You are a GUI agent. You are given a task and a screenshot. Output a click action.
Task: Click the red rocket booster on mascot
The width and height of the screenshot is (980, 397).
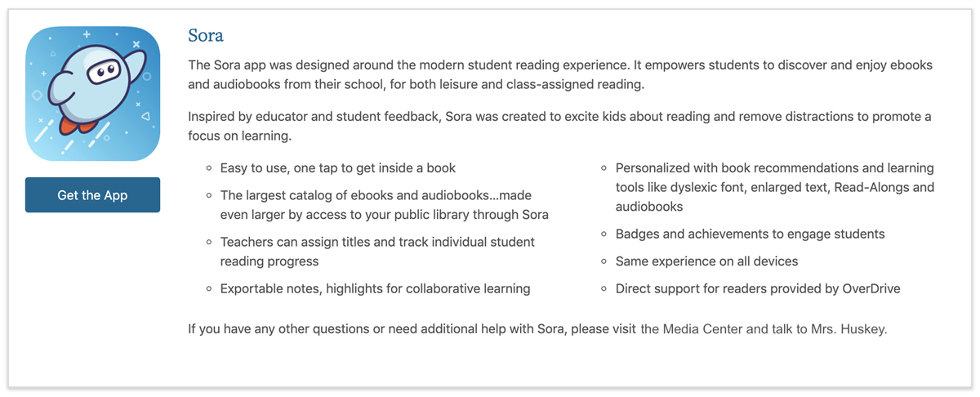coord(68,124)
